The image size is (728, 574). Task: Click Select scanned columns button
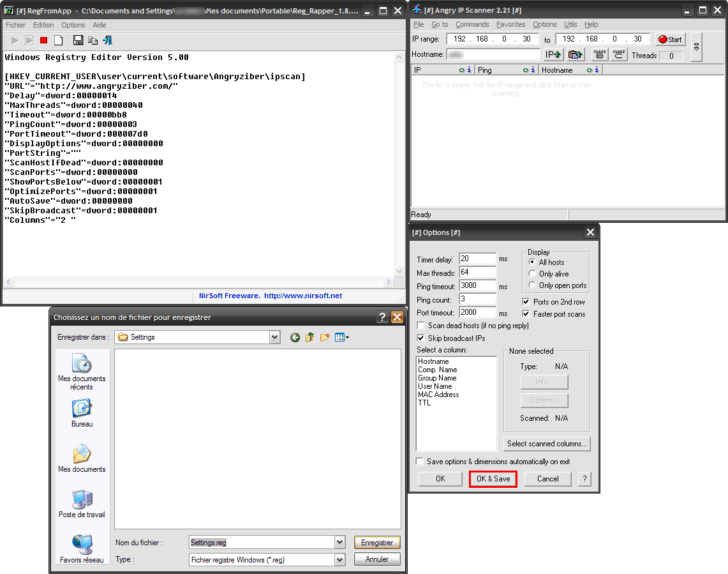pyautogui.click(x=547, y=444)
